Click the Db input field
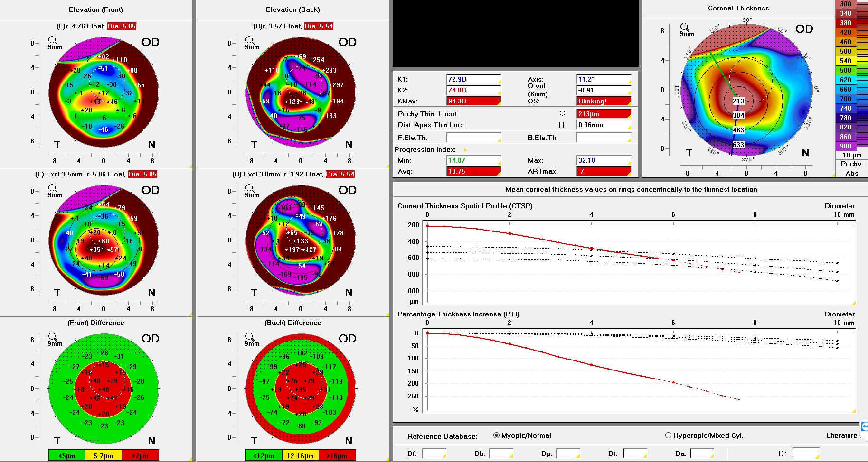This screenshot has height=462, width=868. (501, 453)
